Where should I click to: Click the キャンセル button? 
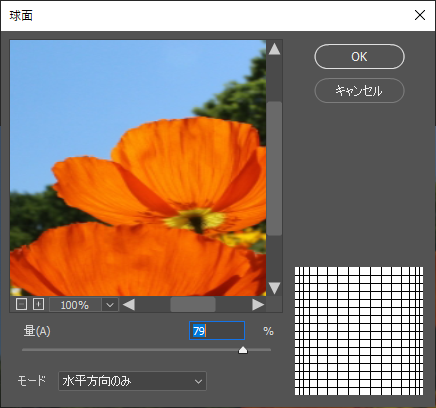coord(359,90)
